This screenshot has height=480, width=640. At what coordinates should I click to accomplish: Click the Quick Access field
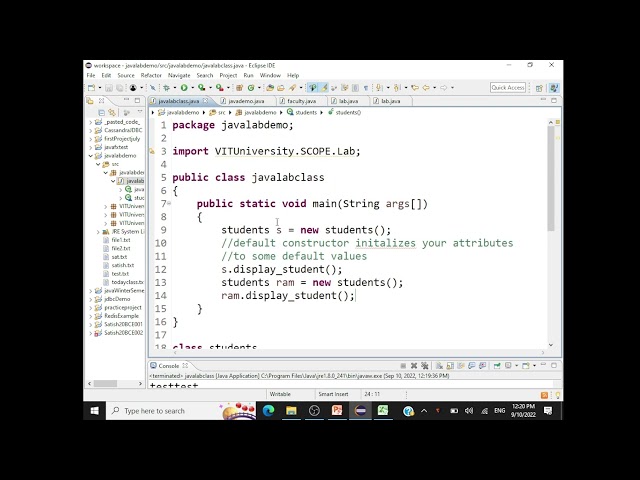coord(508,88)
